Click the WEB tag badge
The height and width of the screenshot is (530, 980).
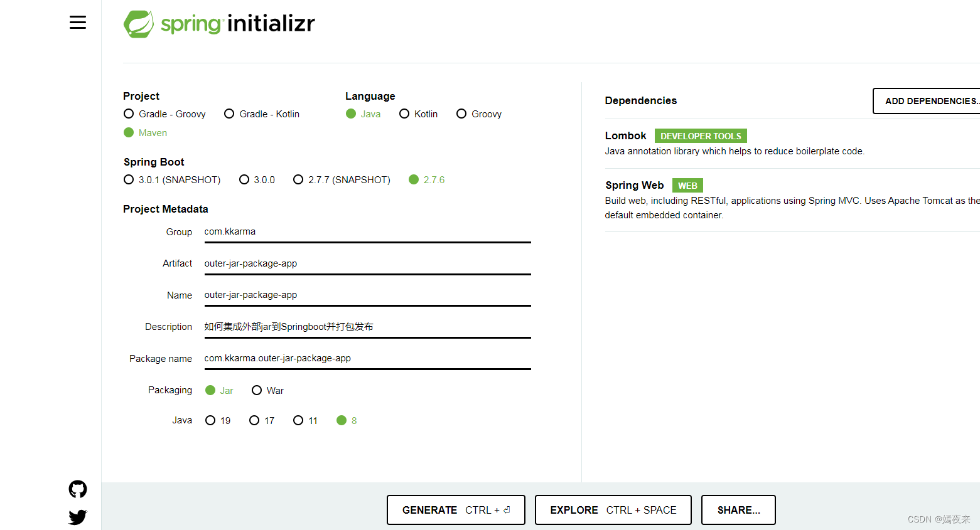click(x=687, y=186)
